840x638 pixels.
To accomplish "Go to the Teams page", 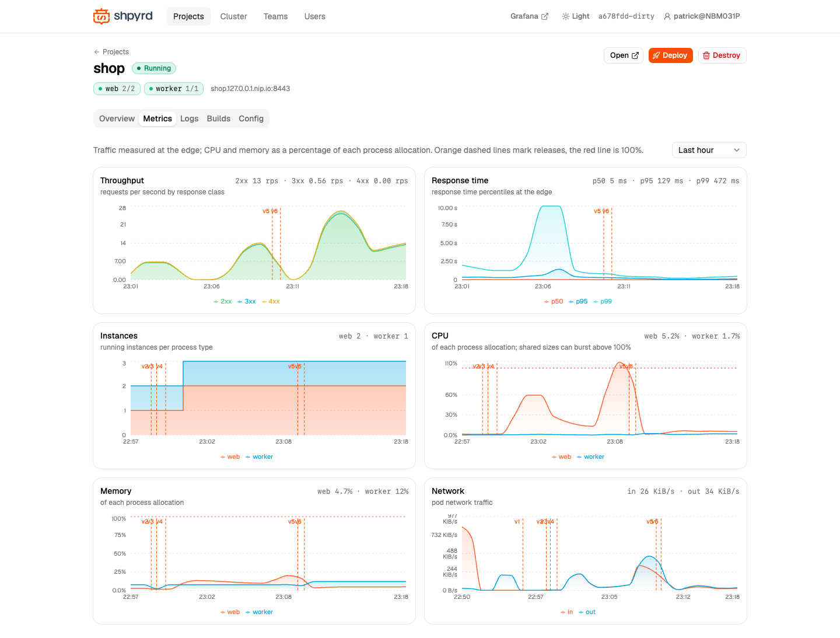I will point(276,16).
